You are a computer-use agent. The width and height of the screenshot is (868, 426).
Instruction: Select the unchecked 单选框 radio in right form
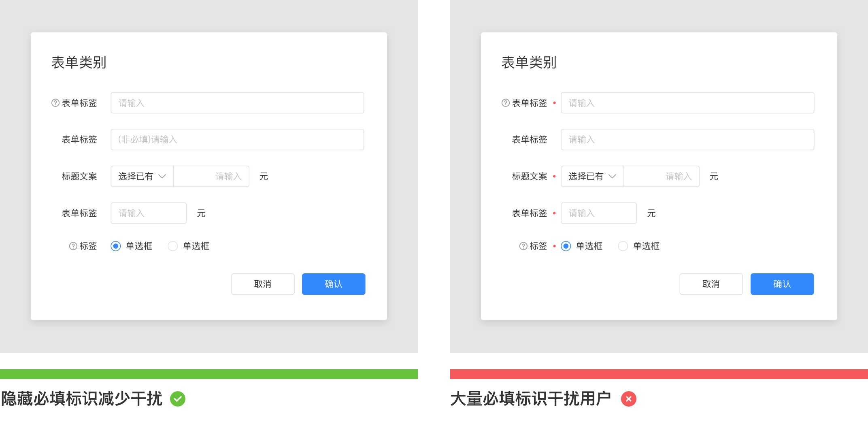click(623, 246)
